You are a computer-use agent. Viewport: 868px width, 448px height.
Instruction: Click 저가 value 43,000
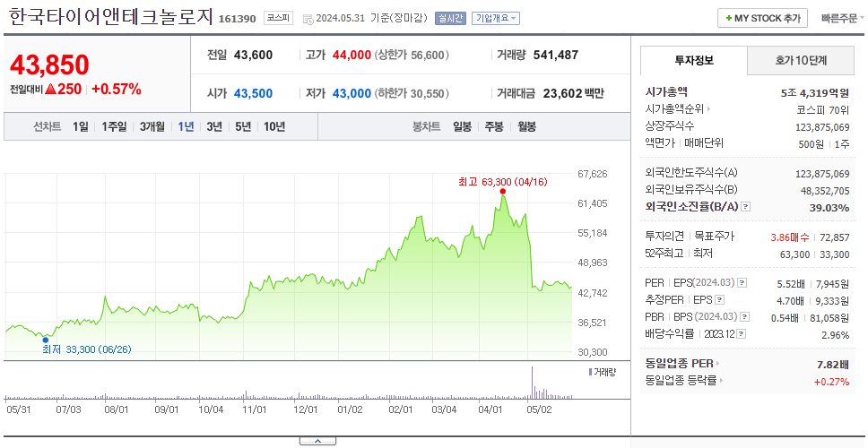pyautogui.click(x=352, y=93)
